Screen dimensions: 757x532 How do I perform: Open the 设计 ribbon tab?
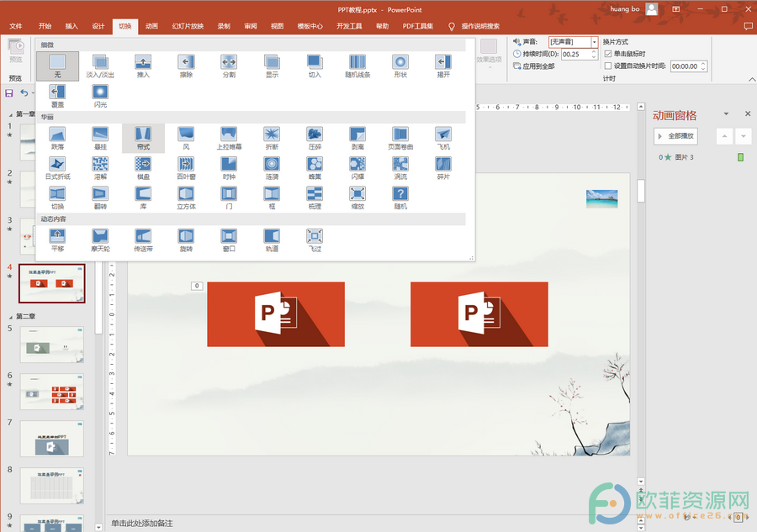coord(98,26)
